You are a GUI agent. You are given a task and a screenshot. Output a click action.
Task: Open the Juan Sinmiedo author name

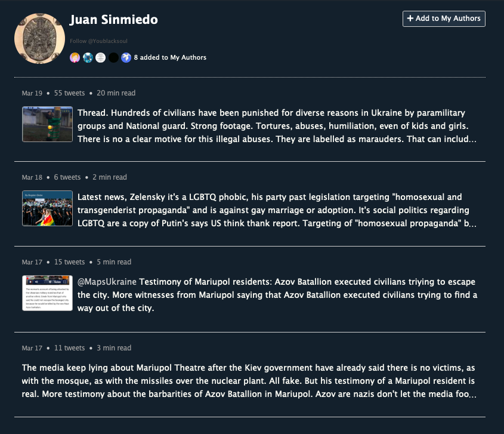click(x=113, y=20)
